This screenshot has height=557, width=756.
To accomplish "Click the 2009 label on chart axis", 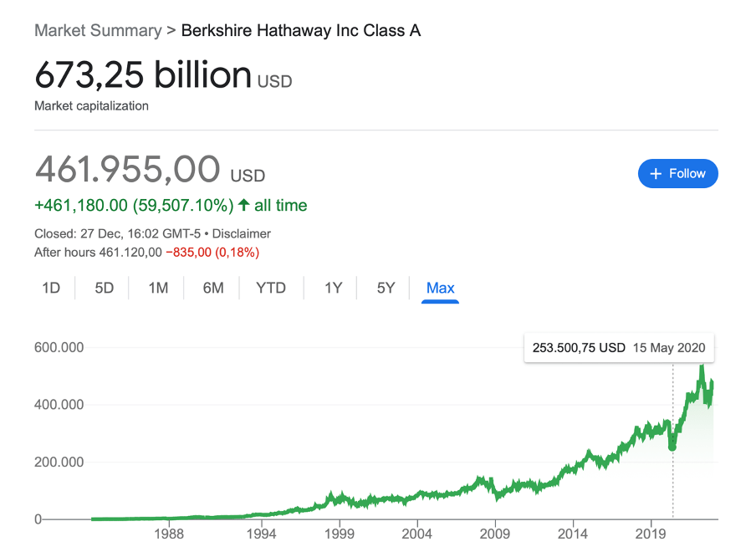I will [x=495, y=534].
